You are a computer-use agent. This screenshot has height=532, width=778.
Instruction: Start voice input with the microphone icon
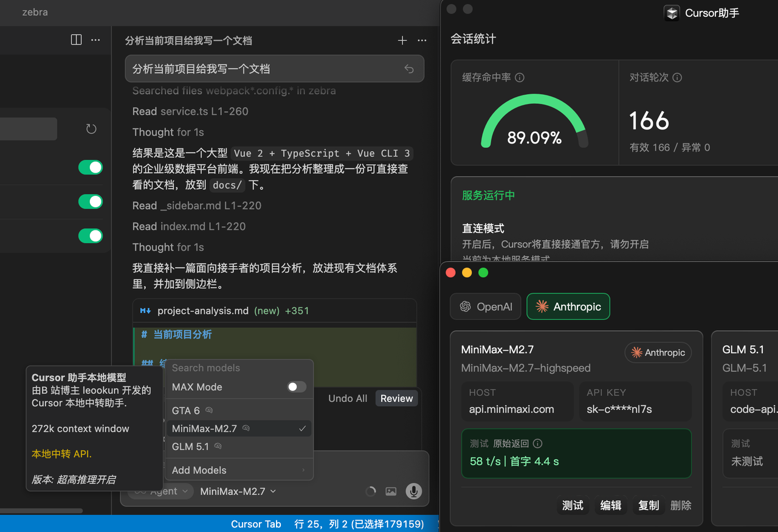coord(414,491)
